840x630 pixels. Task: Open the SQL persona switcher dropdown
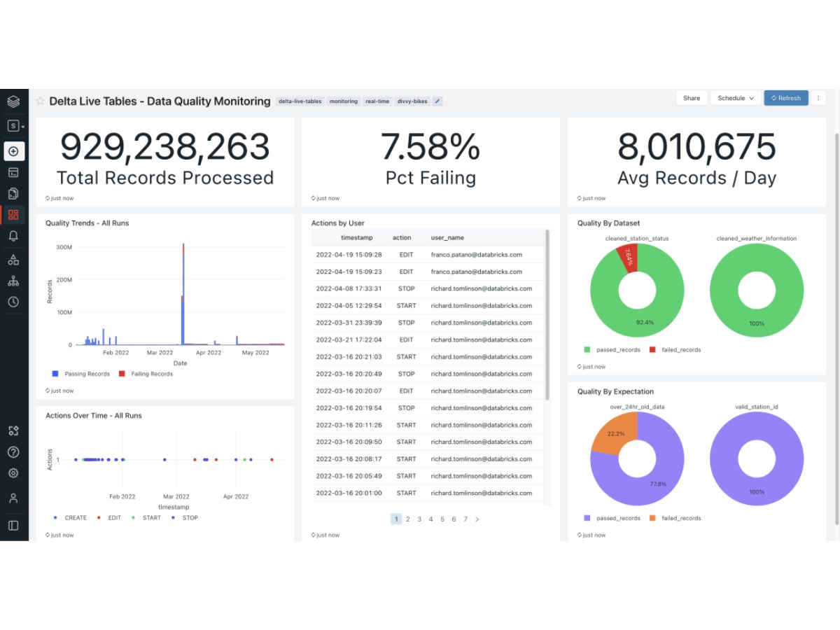point(15,126)
